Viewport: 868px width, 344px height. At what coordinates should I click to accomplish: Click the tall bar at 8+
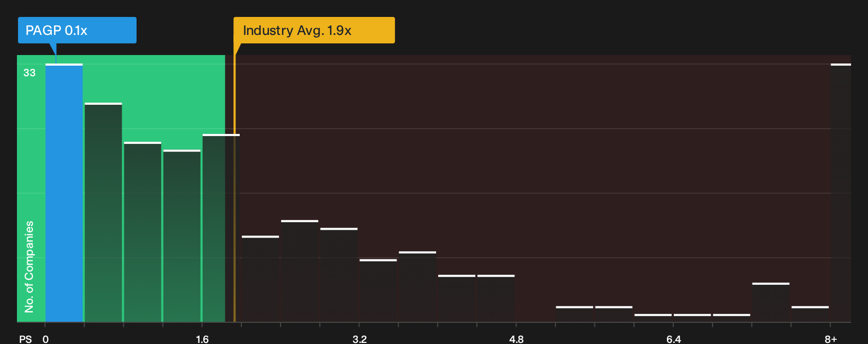click(840, 193)
